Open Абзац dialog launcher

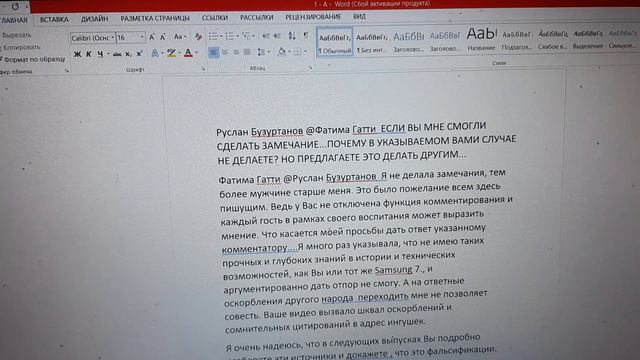pyautogui.click(x=310, y=67)
